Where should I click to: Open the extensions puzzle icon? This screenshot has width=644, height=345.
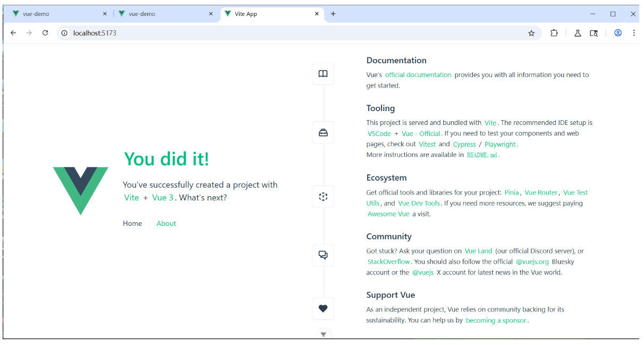[554, 33]
